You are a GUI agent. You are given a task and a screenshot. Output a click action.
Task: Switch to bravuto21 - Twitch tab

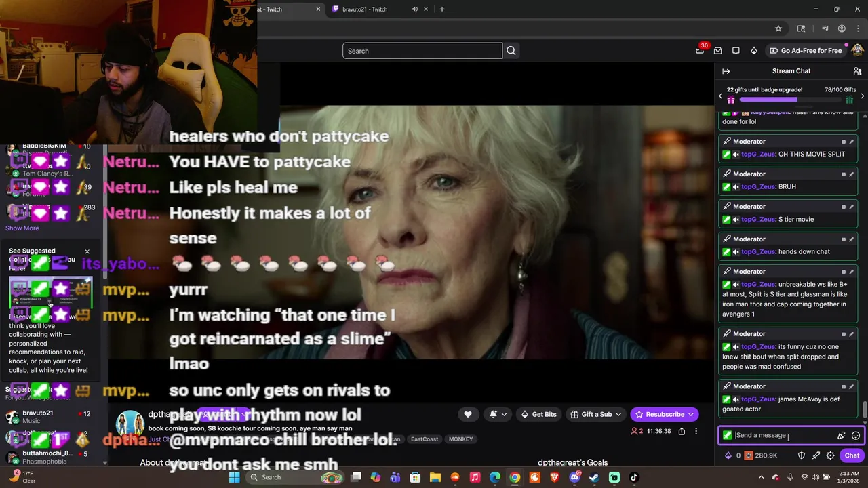[364, 9]
